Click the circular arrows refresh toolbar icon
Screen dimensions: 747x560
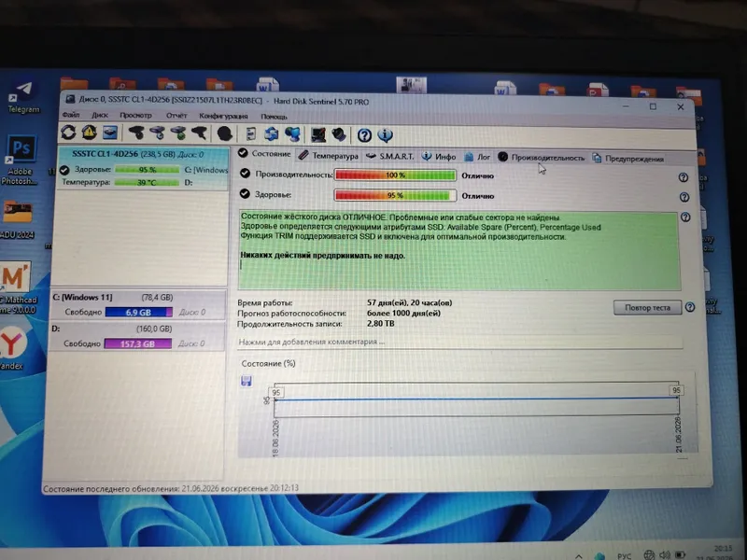tap(68, 133)
